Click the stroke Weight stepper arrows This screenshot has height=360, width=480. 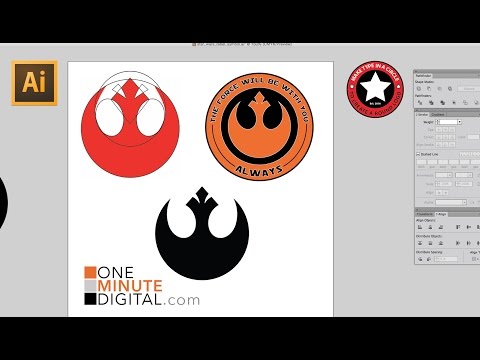click(x=438, y=122)
